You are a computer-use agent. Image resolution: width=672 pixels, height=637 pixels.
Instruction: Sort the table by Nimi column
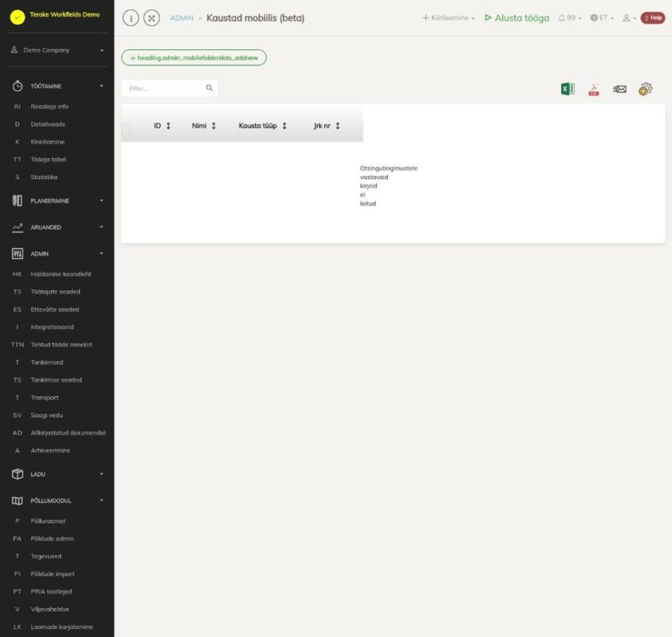coord(204,125)
